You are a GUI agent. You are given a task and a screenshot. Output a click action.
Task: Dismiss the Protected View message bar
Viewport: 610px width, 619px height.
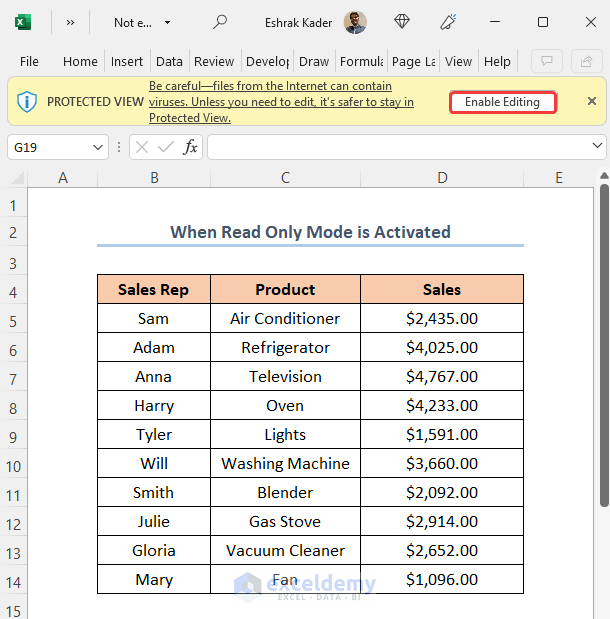pos(591,101)
